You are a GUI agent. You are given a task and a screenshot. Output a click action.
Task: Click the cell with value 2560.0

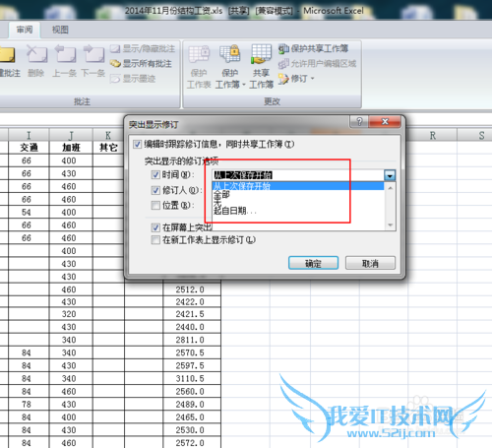192,392
